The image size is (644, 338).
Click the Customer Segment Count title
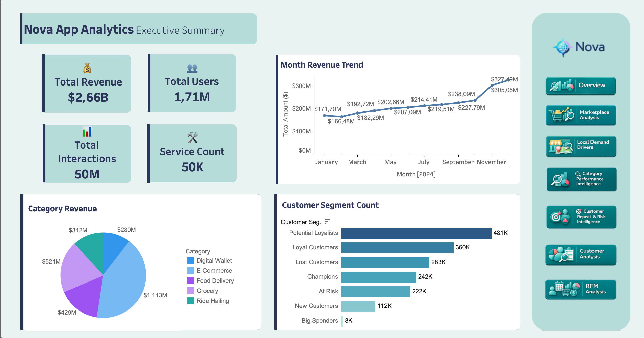tap(330, 205)
